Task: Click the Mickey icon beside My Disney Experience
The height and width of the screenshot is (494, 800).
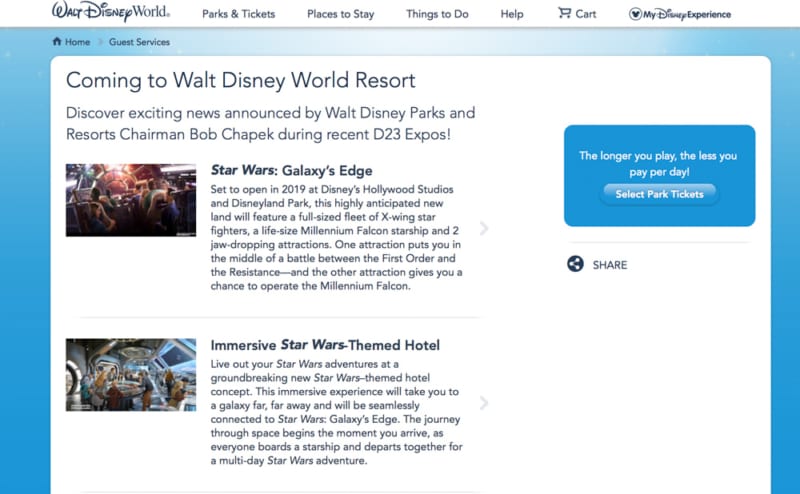Action: (x=635, y=14)
